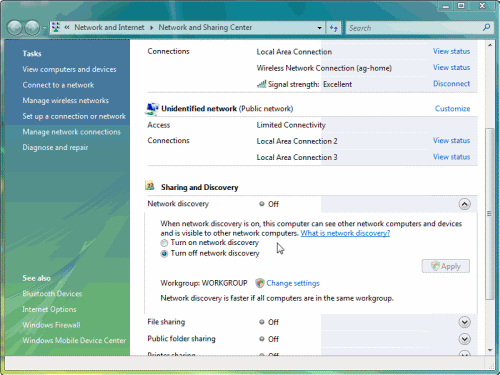Open Internet Options link
Screen dimensions: 500x375
49,309
